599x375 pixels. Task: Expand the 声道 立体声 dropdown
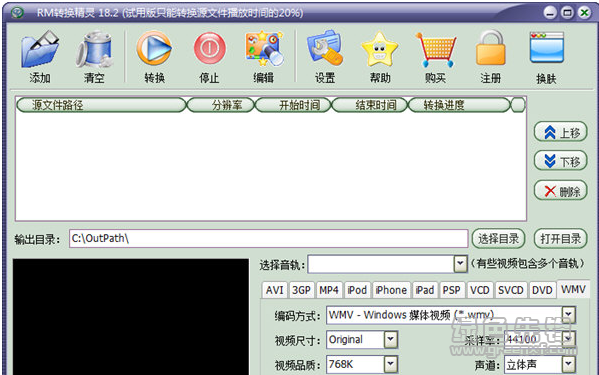568,364
